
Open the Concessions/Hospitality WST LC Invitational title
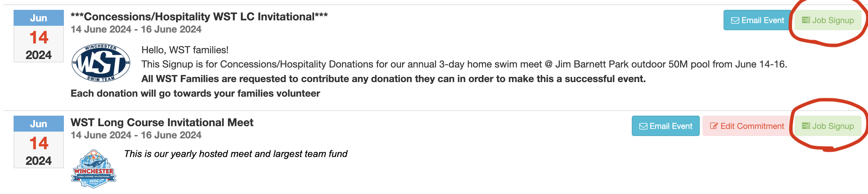pos(199,17)
